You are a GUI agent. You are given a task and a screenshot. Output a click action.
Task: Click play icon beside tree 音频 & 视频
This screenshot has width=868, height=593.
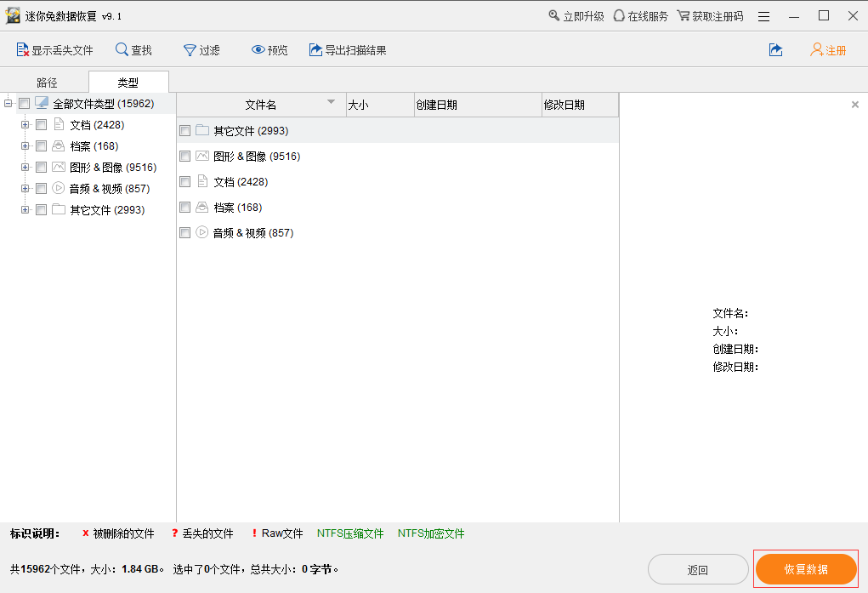(58, 188)
